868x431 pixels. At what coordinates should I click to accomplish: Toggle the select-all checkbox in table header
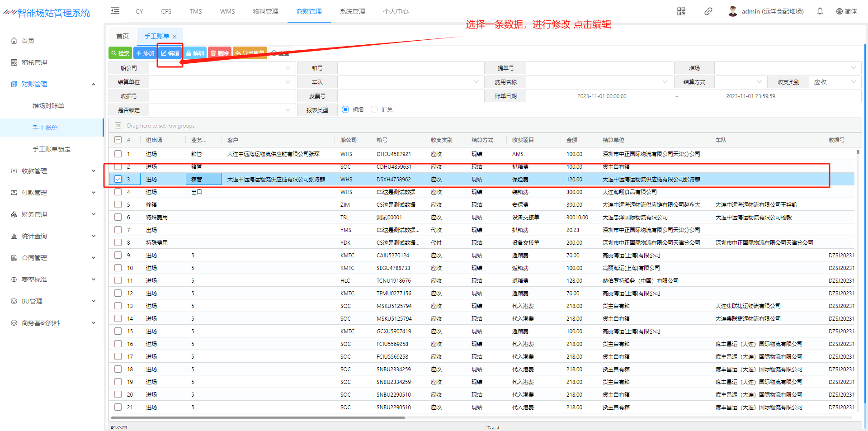[x=118, y=140]
